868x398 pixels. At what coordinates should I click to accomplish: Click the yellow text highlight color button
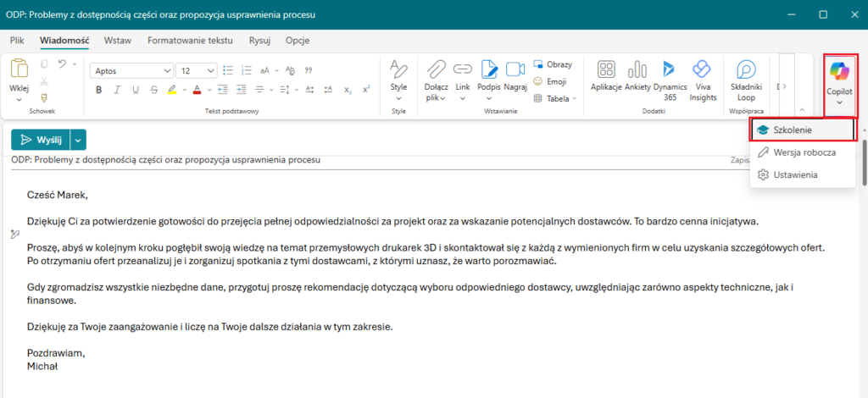tap(171, 90)
